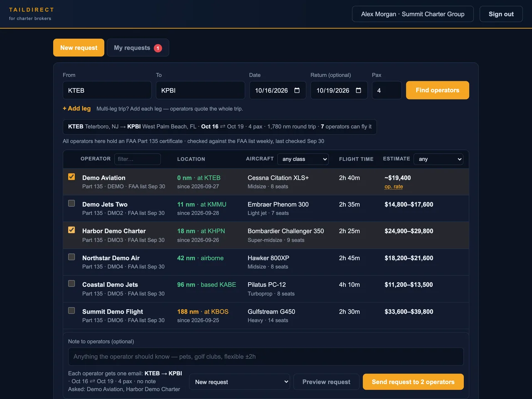Uncheck the Demo Aviation operator checkbox
This screenshot has width=532, height=399.
click(x=71, y=177)
